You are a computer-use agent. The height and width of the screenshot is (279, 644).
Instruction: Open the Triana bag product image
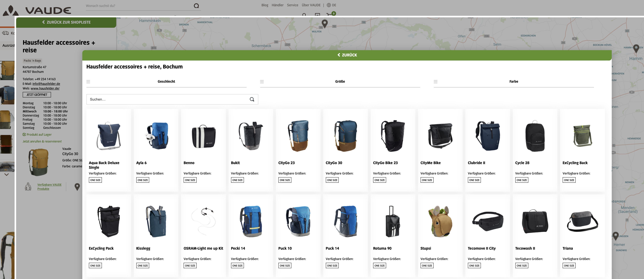click(x=582, y=221)
